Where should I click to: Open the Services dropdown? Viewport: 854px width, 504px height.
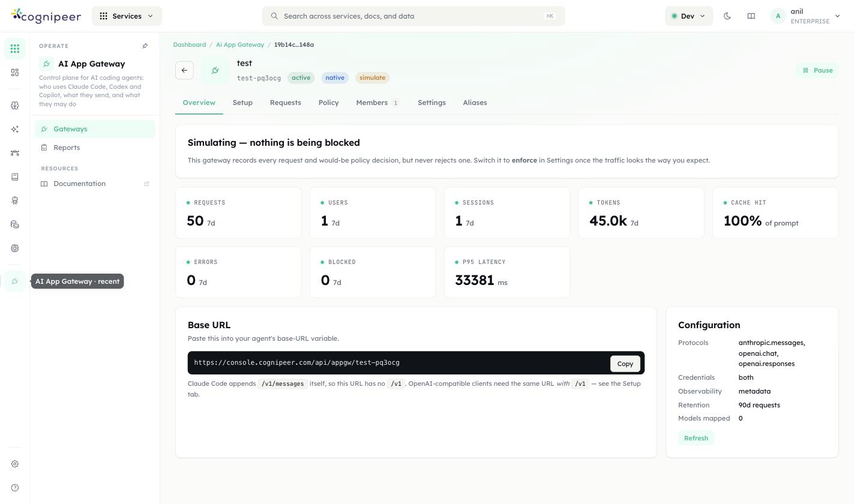coord(127,16)
